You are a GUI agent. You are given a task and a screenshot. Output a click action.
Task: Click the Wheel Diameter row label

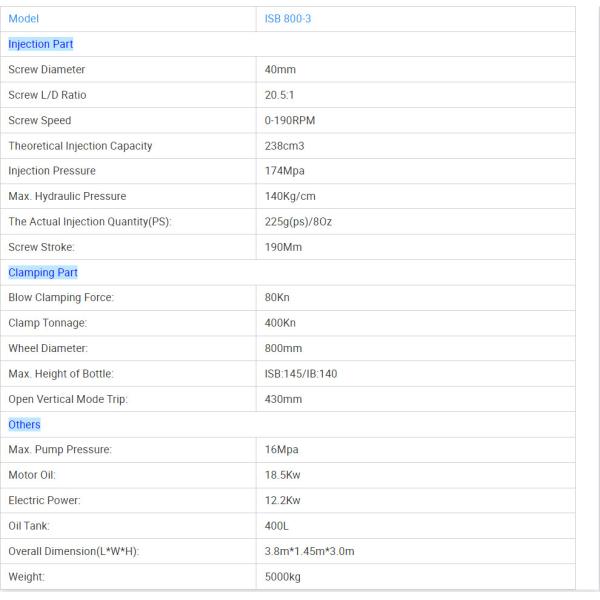(48, 348)
